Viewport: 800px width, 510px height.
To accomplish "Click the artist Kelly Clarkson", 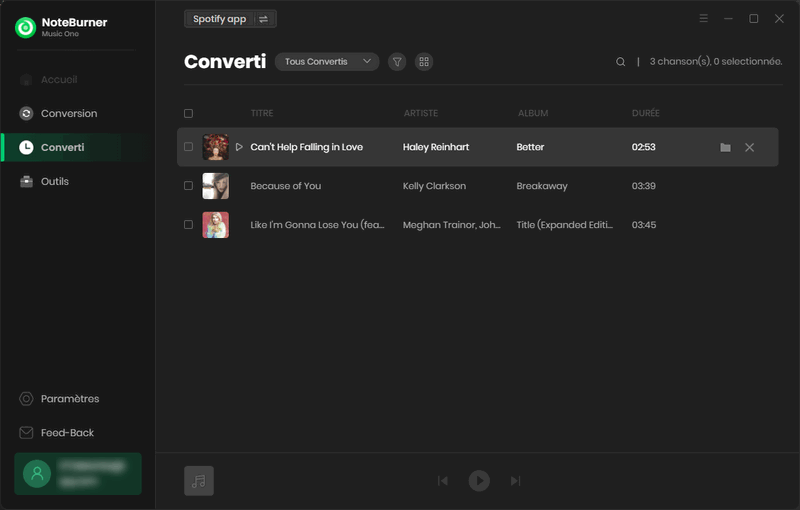I will click(x=434, y=186).
